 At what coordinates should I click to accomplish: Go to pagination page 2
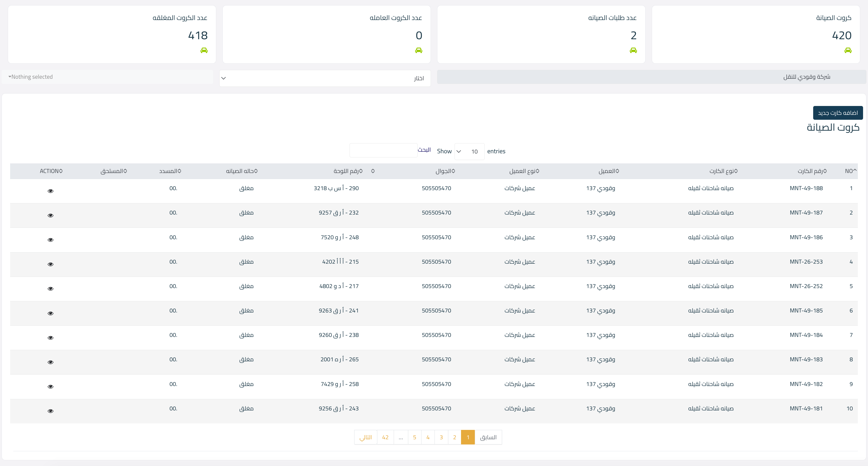point(454,437)
